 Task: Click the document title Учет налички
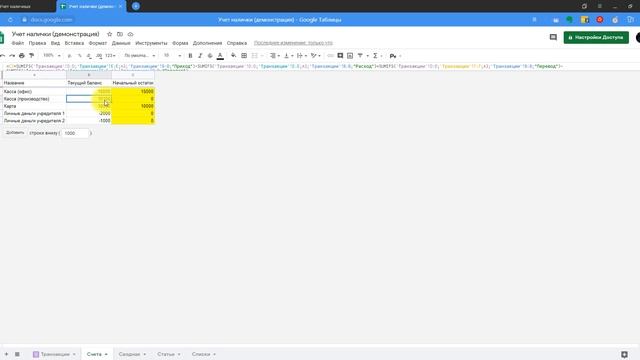56,34
